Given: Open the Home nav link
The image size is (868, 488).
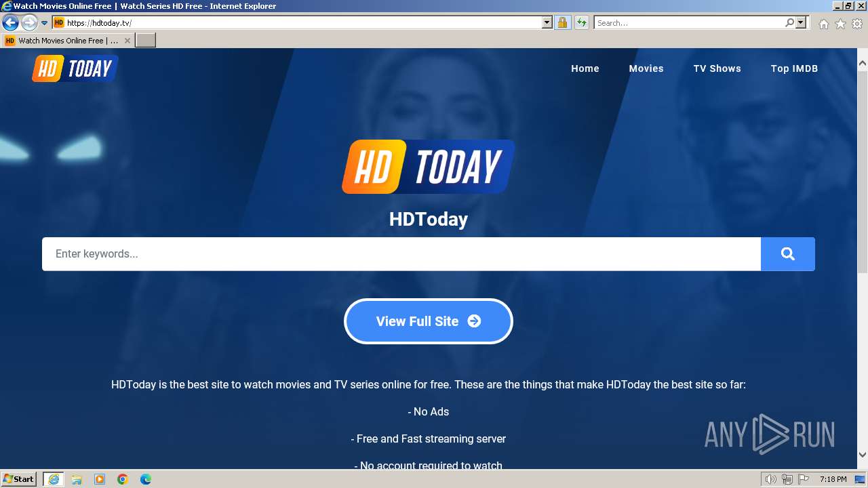Looking at the screenshot, I should point(585,68).
